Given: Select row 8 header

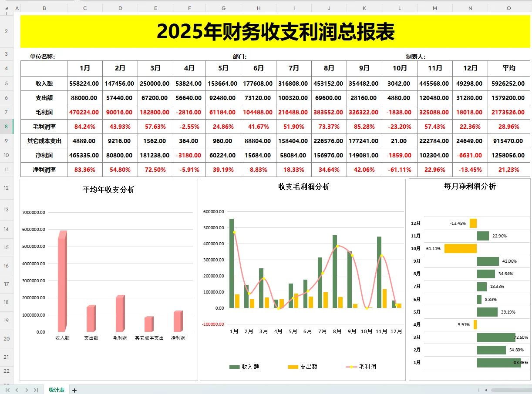Looking at the screenshot, I should click(7, 126).
